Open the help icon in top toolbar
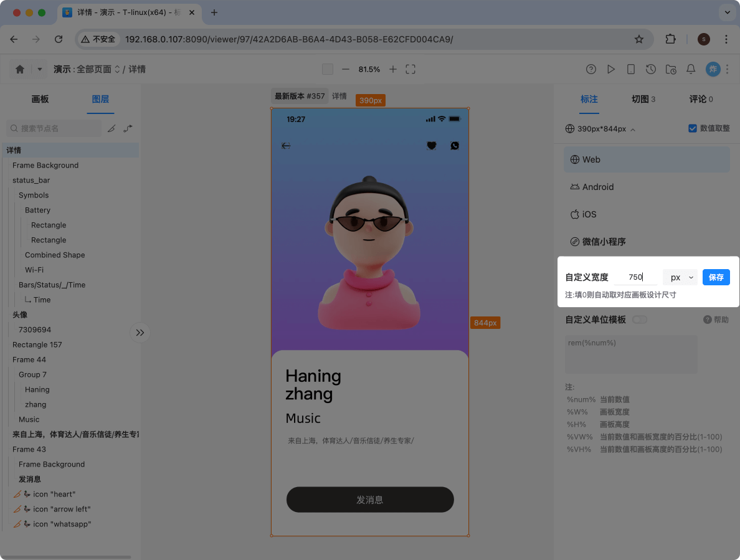The width and height of the screenshot is (740, 560). coord(591,69)
